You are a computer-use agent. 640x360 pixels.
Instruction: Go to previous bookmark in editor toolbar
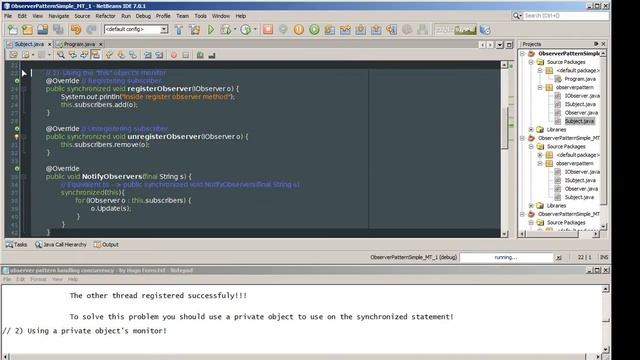pos(109,55)
